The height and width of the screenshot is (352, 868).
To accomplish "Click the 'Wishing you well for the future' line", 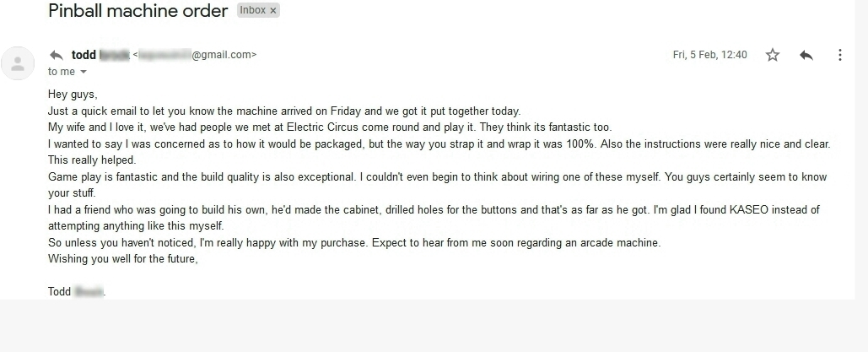I will click(x=123, y=259).
